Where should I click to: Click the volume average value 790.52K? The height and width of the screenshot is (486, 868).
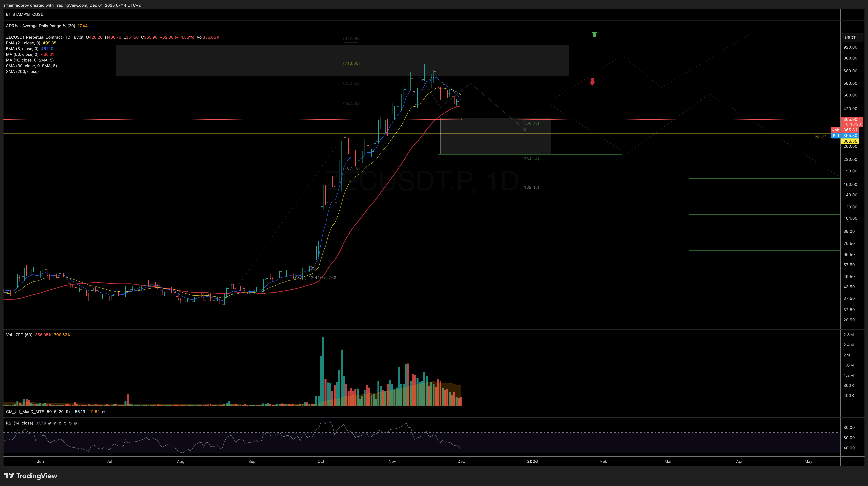click(x=62, y=335)
